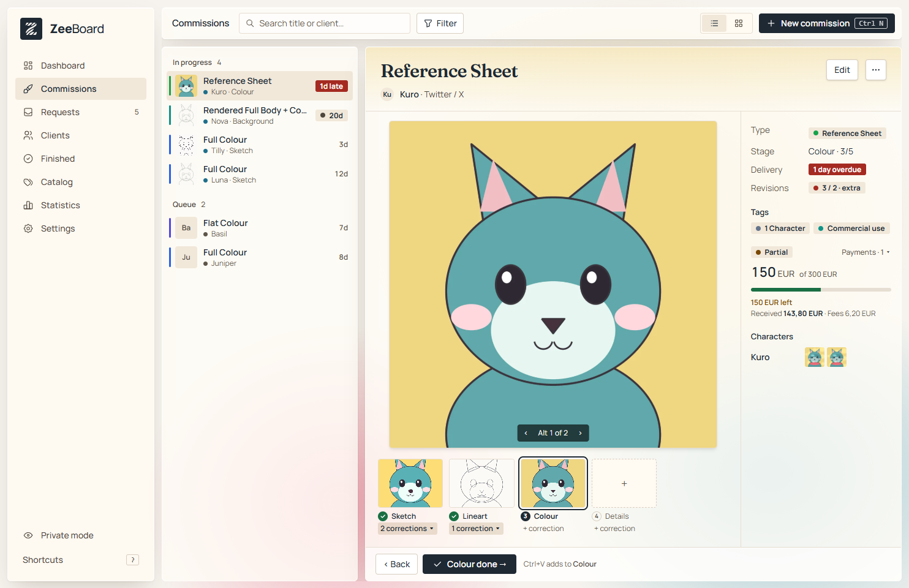This screenshot has height=588, width=909.
Task: Open the more options ellipsis menu
Action: click(x=876, y=70)
